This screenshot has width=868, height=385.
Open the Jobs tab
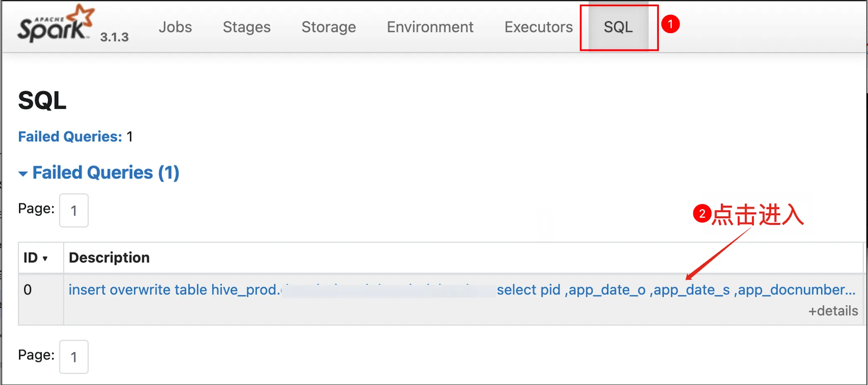pyautogui.click(x=175, y=27)
